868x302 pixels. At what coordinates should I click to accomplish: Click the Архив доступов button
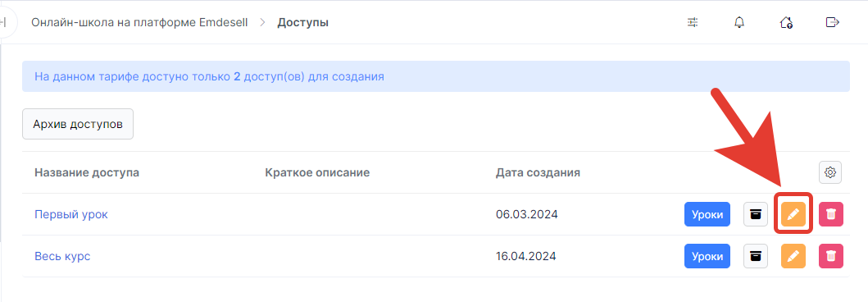(x=78, y=124)
